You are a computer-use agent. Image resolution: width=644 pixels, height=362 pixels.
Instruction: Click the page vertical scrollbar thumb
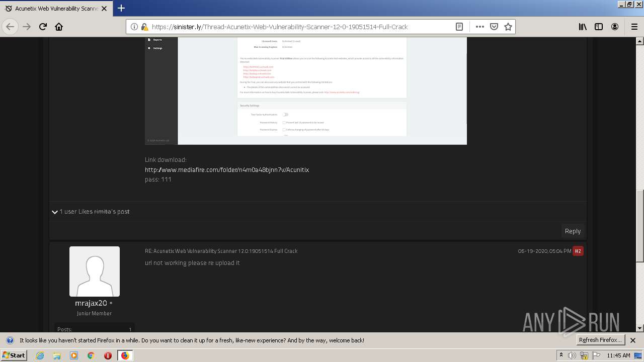tap(640, 226)
